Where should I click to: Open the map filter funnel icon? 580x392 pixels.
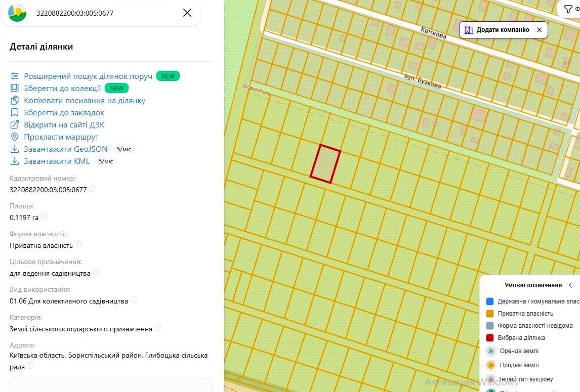tap(568, 9)
